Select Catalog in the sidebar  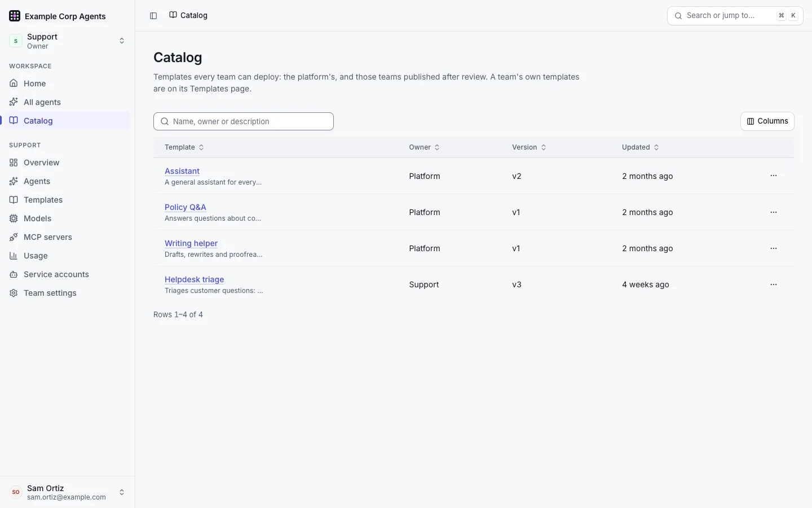coord(68,121)
